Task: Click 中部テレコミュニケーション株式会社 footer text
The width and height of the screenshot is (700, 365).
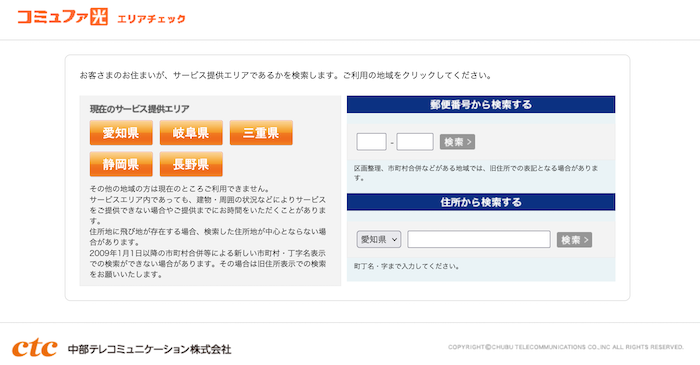Action: click(150, 349)
